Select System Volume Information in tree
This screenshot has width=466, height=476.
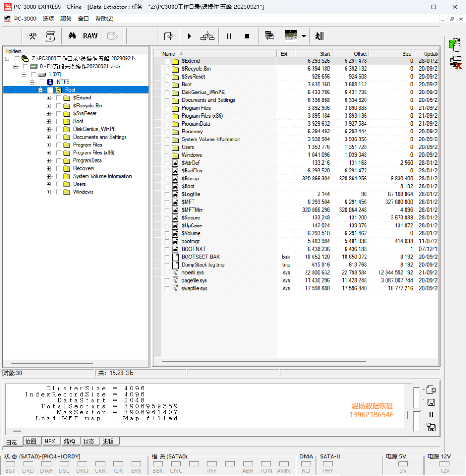(102, 176)
